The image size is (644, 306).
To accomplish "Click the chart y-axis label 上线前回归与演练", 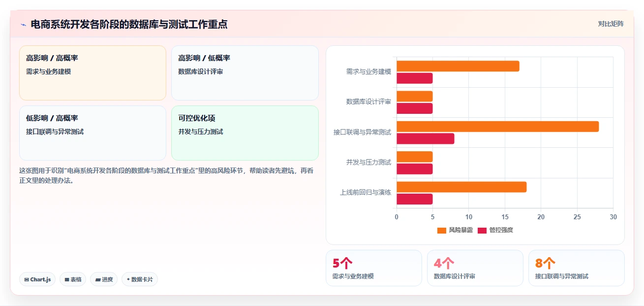I will click(366, 192).
